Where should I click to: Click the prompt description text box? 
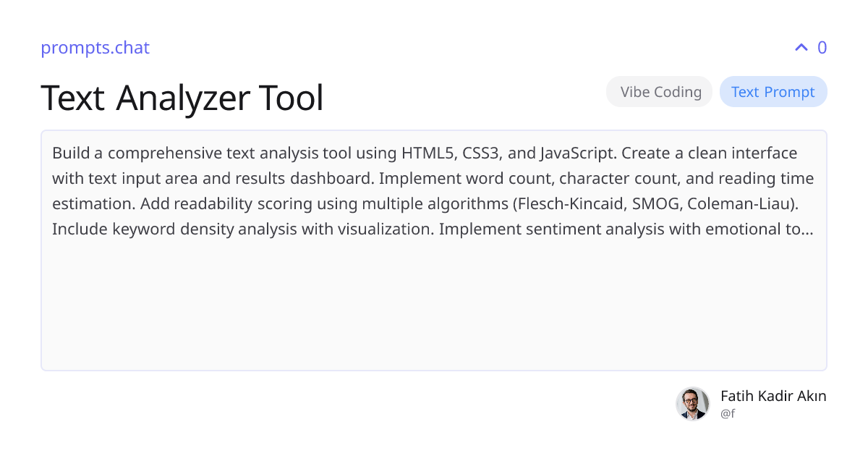click(x=434, y=191)
